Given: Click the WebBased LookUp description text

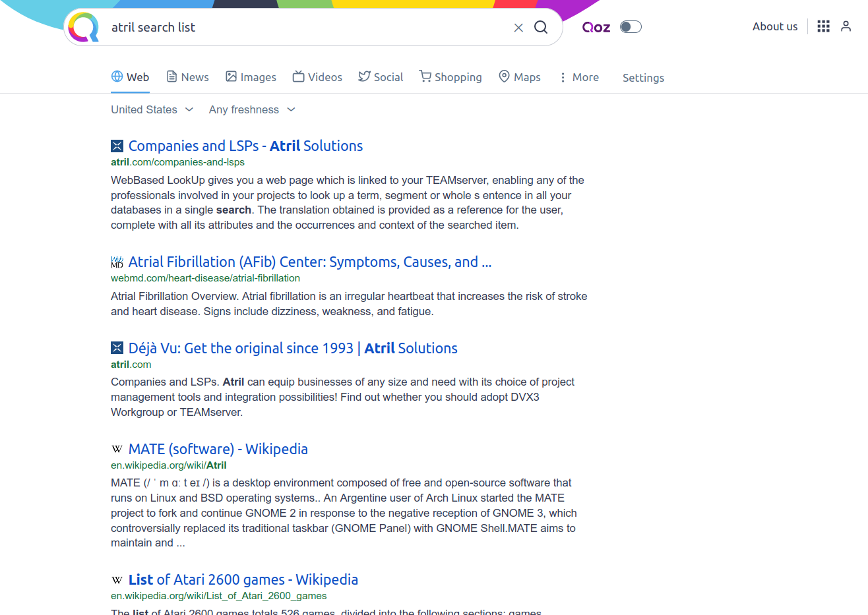Looking at the screenshot, I should click(348, 202).
